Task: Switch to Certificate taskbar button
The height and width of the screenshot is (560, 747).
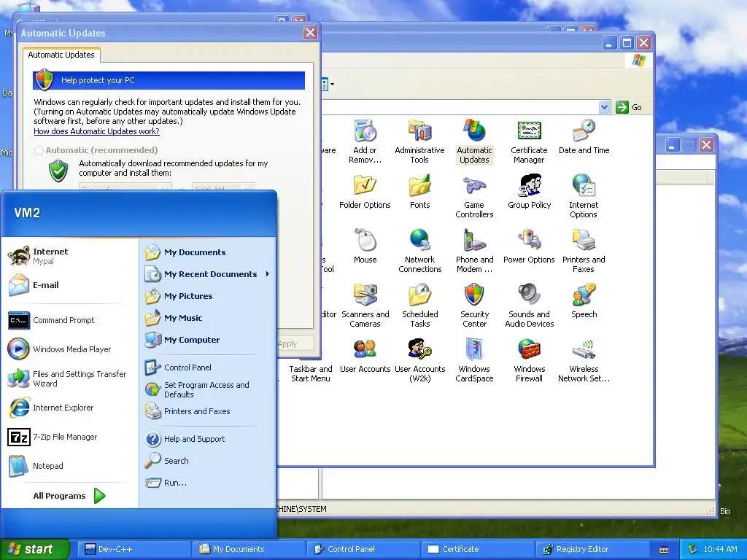Action: pos(477,549)
